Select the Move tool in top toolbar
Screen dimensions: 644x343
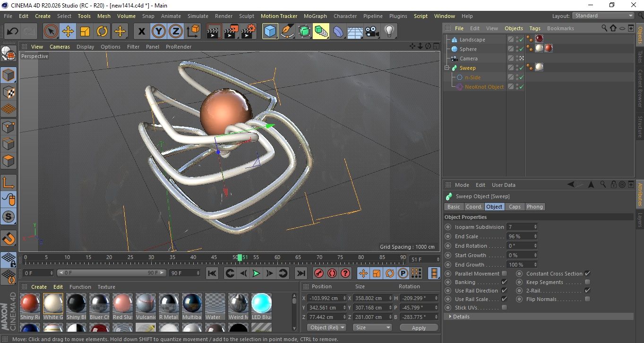68,32
